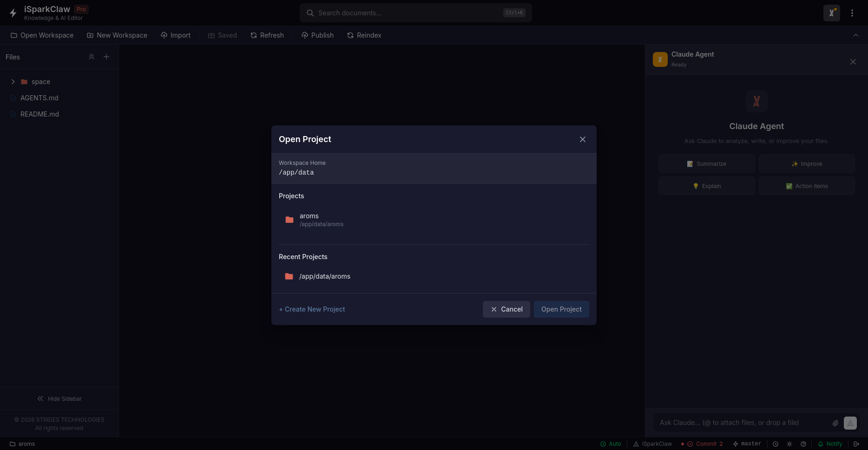Close the Claude Agent panel

(x=853, y=62)
